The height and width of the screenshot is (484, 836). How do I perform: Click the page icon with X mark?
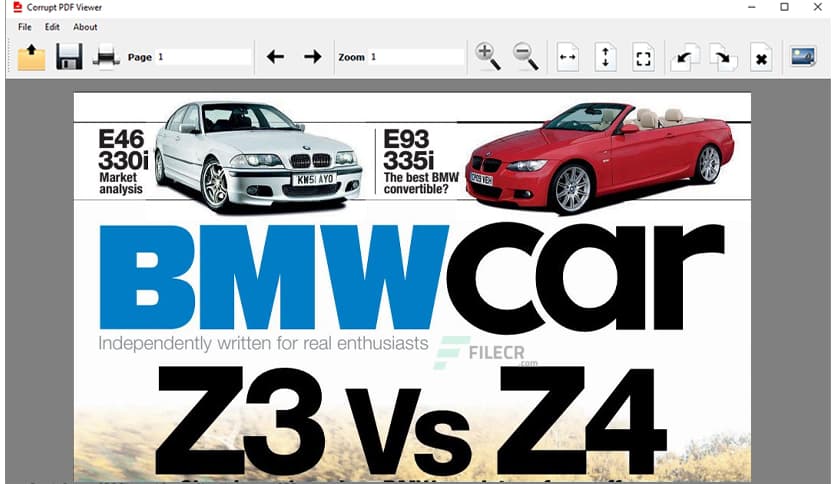click(761, 58)
